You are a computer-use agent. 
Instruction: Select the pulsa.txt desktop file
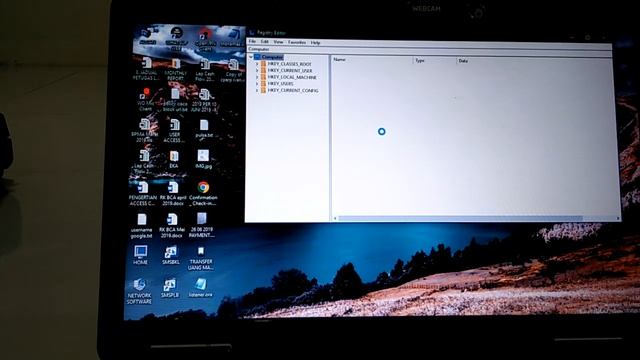pos(204,129)
